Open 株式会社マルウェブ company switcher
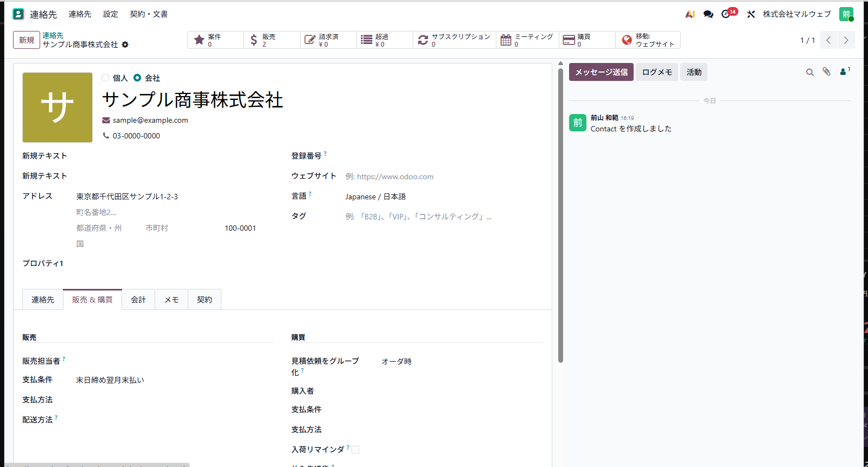This screenshot has height=467, width=868. [797, 14]
